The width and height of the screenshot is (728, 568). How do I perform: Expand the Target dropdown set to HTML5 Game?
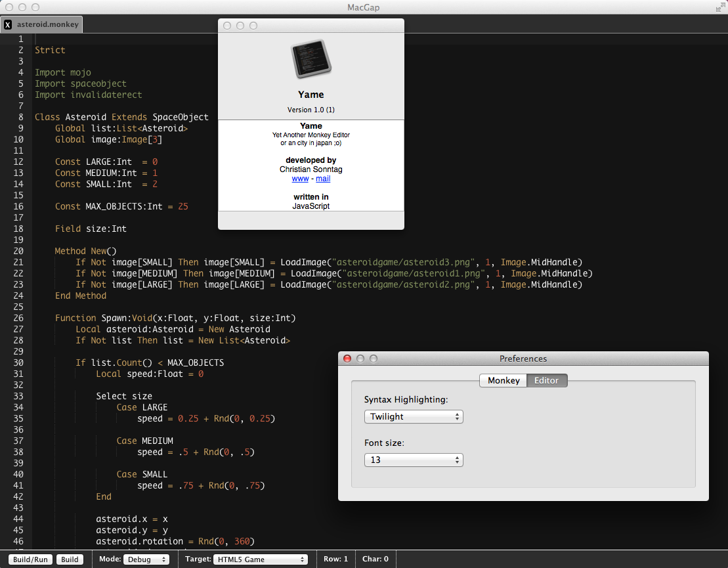tap(261, 559)
